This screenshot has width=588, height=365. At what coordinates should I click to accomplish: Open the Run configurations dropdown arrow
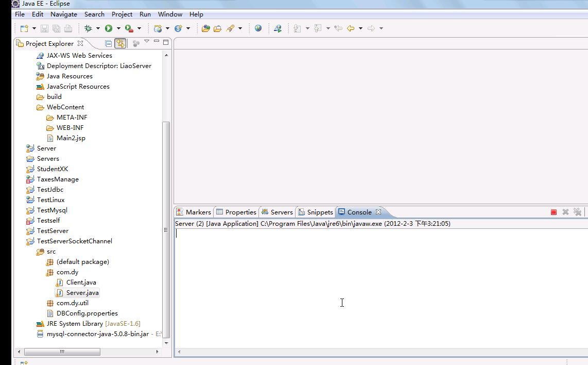click(x=118, y=28)
